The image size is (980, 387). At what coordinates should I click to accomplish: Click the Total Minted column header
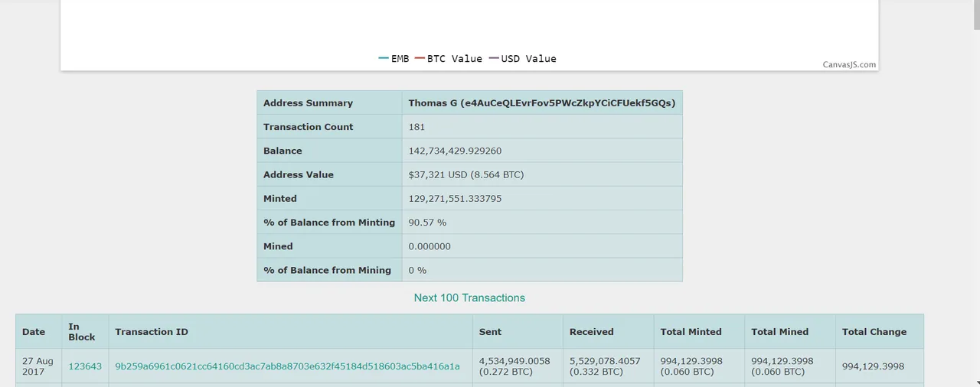(x=700, y=332)
